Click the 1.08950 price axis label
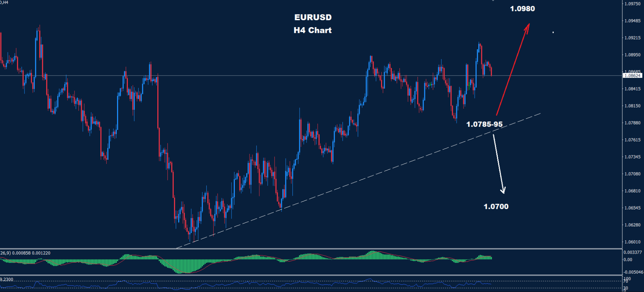Screen dimensions: 644x292 tap(632, 55)
